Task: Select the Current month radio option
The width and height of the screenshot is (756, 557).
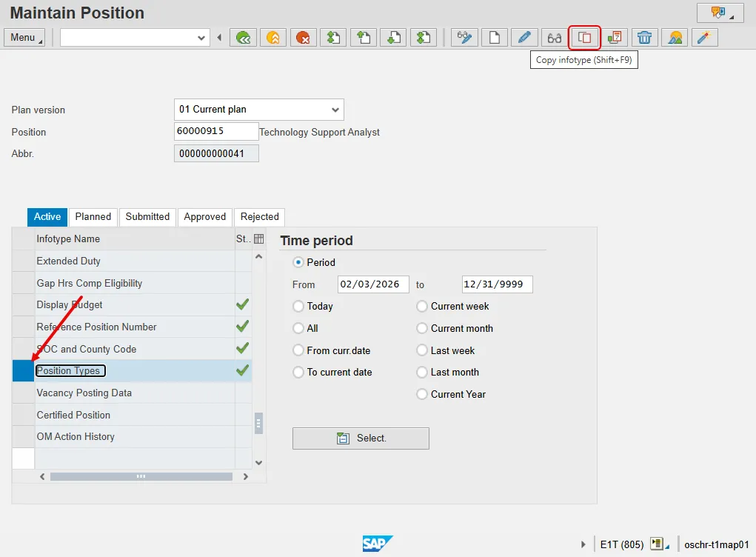Action: (x=422, y=329)
